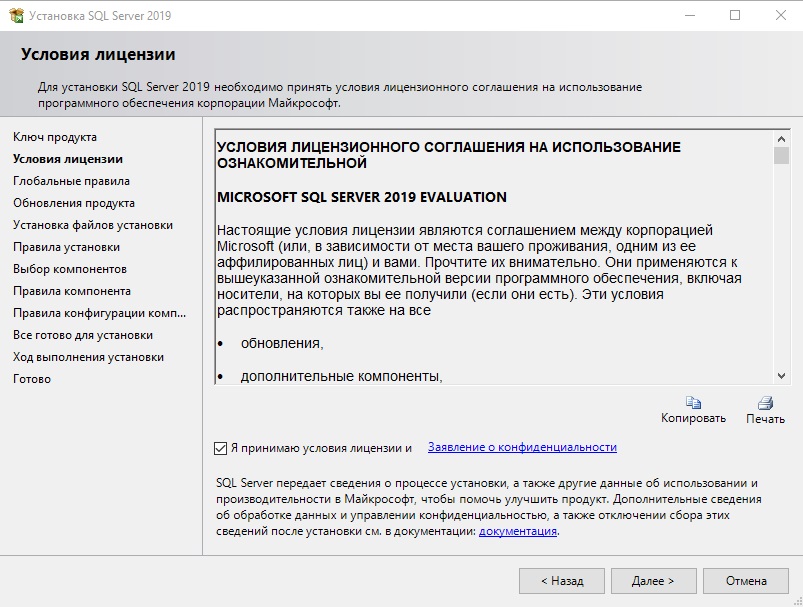
Task: Click the 'обновления,' bullet in license text
Action: click(282, 343)
